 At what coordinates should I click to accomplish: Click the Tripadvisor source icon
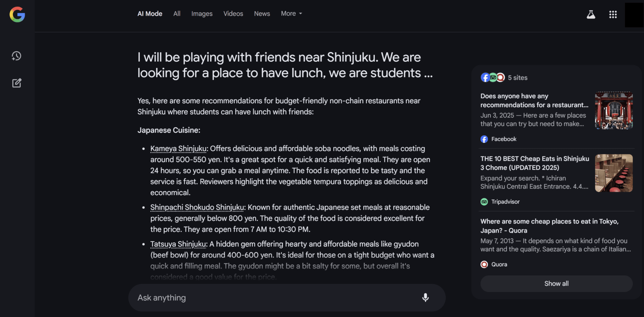pyautogui.click(x=484, y=202)
